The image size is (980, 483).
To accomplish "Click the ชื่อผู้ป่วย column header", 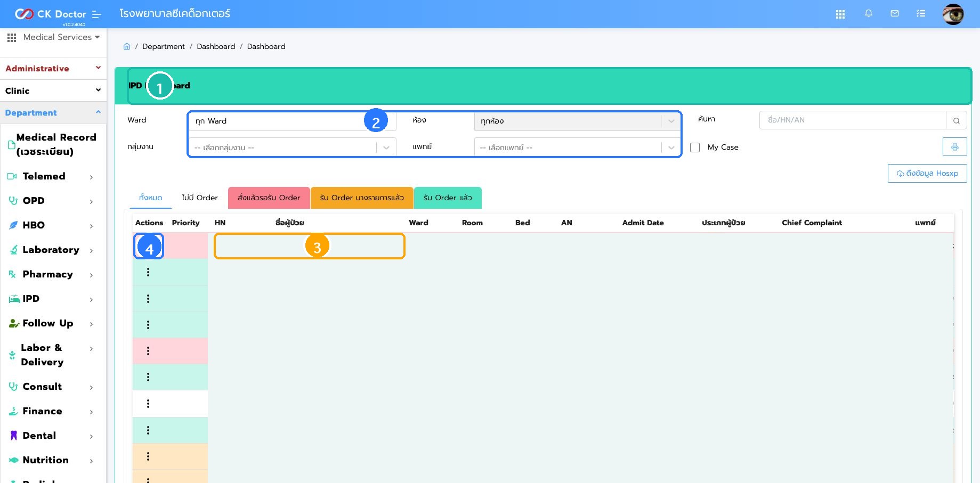I will 289,223.
